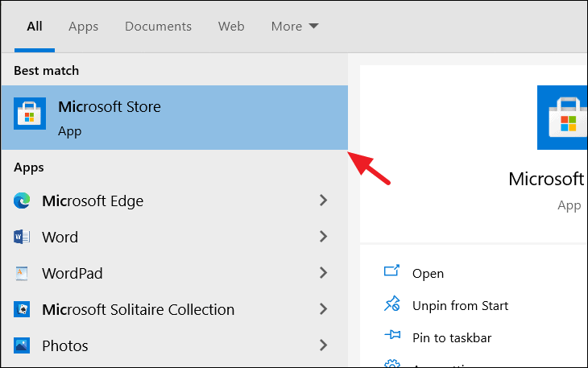Click the large Microsoft Store tile in preview pane
Screen dimensions: 588x368
562,118
